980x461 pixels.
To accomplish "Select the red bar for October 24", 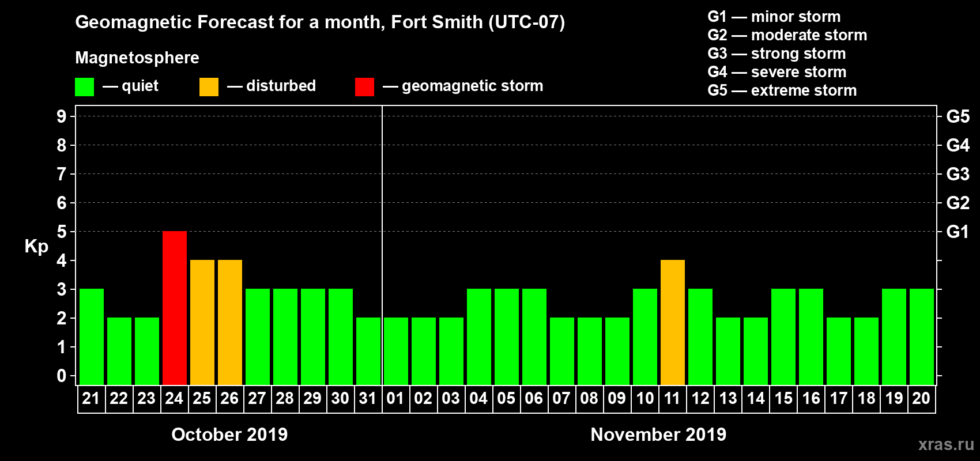I will coord(175,308).
